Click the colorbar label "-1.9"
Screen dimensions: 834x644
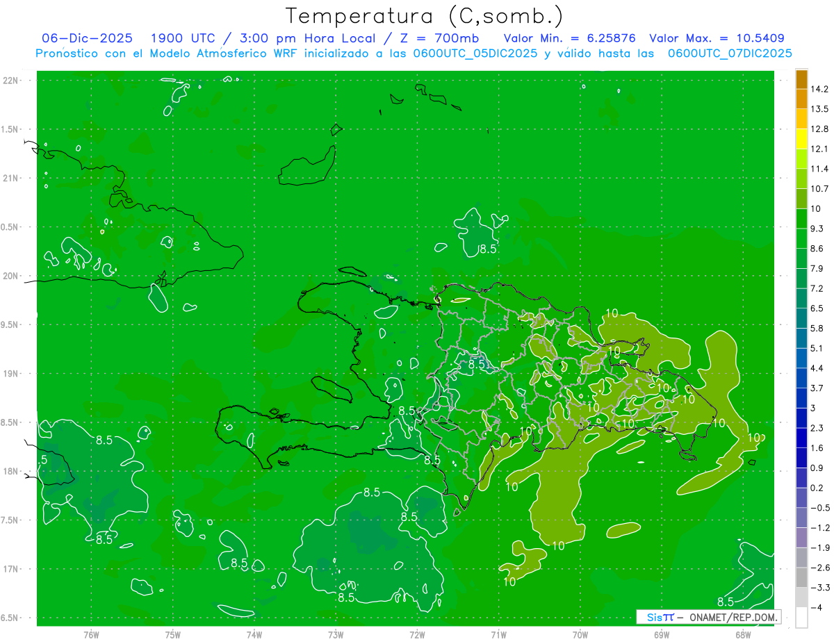click(x=820, y=547)
